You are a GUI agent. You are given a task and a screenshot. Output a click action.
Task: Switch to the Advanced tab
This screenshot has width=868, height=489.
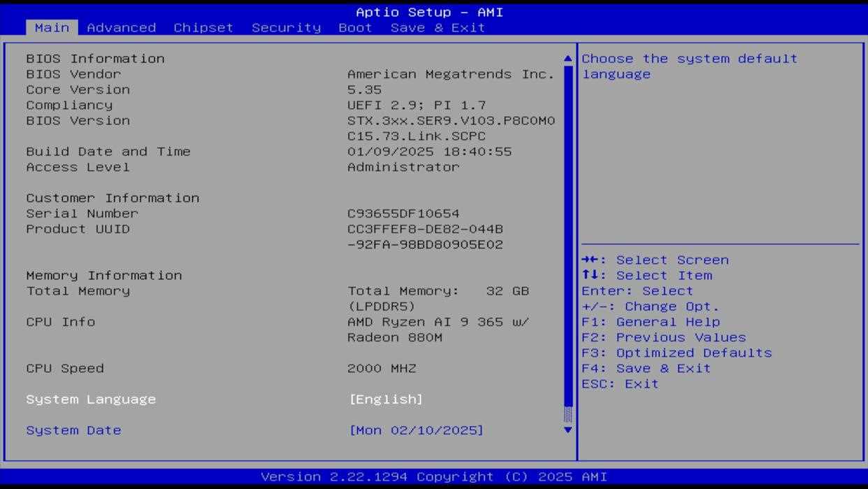click(x=121, y=28)
